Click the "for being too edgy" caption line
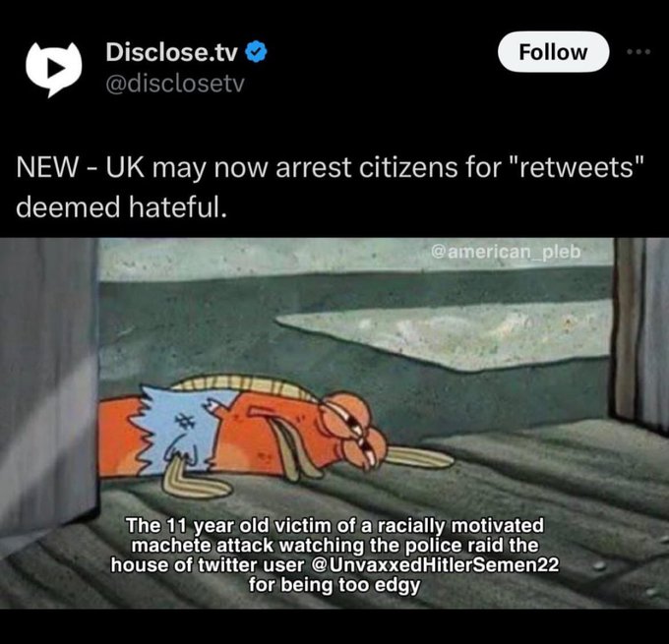The image size is (669, 644). pos(334,585)
